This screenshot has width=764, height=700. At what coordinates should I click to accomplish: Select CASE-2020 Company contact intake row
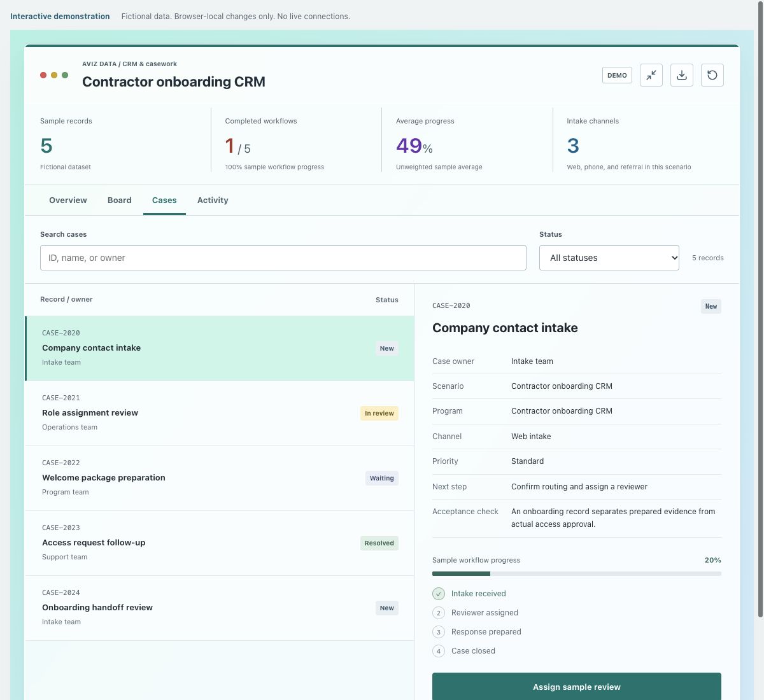tap(220, 348)
